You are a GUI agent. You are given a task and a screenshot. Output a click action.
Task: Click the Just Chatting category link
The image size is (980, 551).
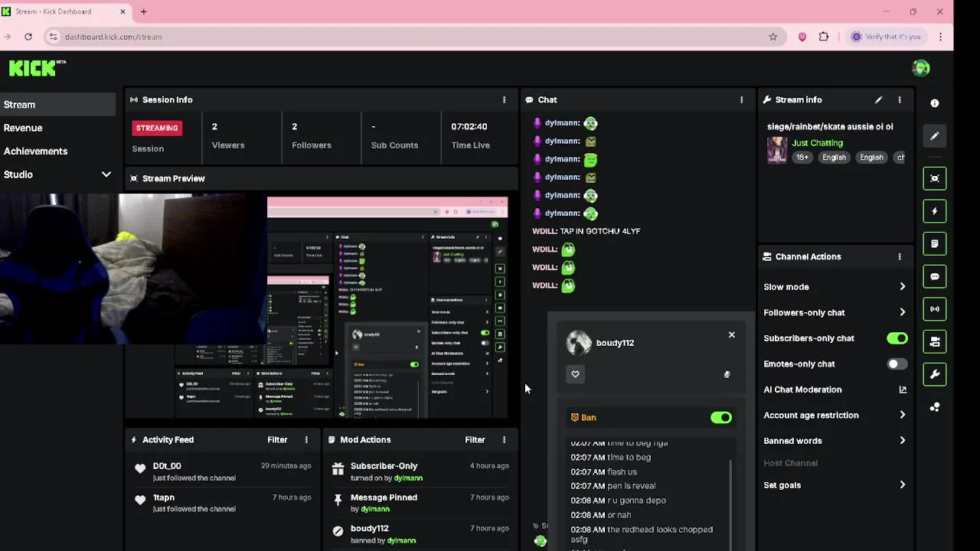tap(818, 143)
